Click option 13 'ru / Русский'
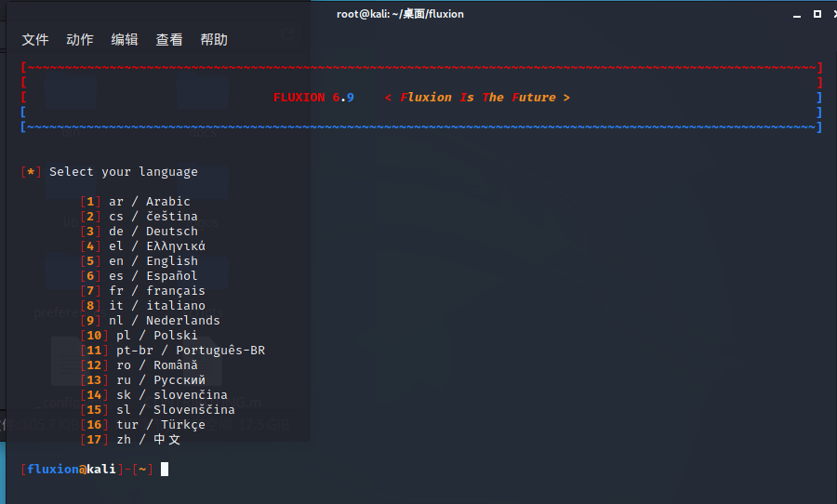 [x=142, y=380]
